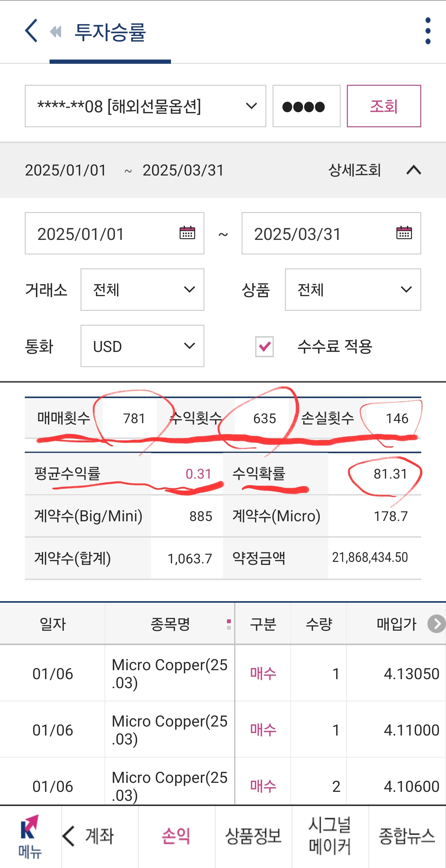Screen dimensions: 446x868
Task: Toggle the 수수료 적용 checkbox
Action: 264,346
